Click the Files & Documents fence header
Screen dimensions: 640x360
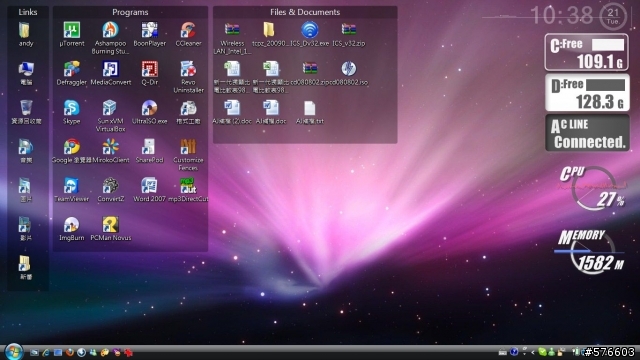[305, 12]
